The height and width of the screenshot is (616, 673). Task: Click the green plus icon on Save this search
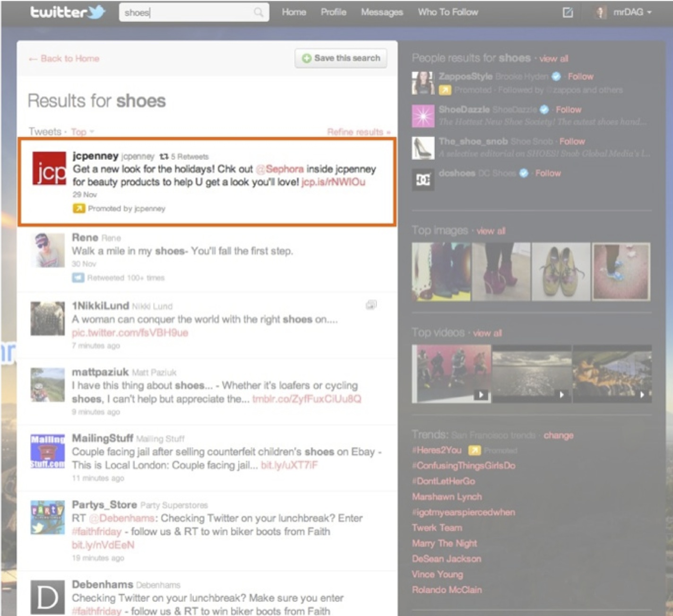(x=307, y=58)
